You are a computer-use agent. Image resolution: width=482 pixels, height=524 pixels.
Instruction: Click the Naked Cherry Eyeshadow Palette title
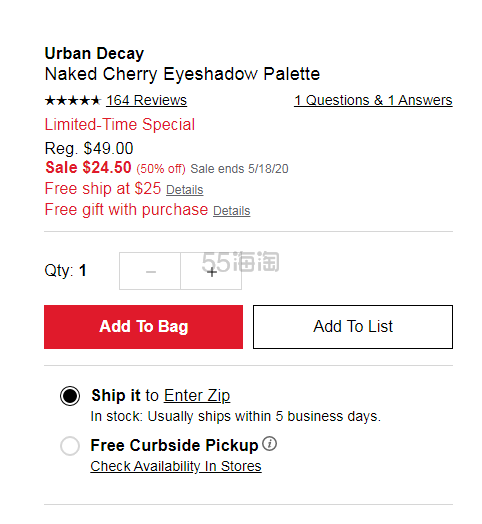182,74
